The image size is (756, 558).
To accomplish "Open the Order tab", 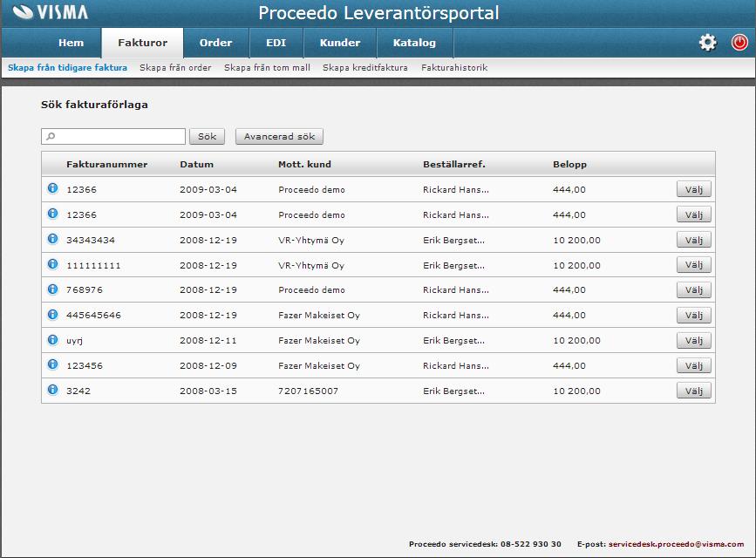I will [216, 43].
